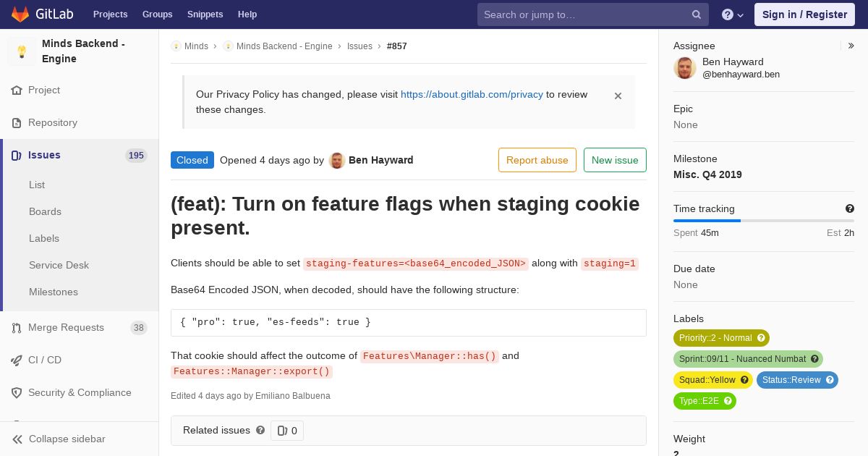Click the Minds lightbulb icon in breadcrumb
The height and width of the screenshot is (456, 868).
click(176, 46)
